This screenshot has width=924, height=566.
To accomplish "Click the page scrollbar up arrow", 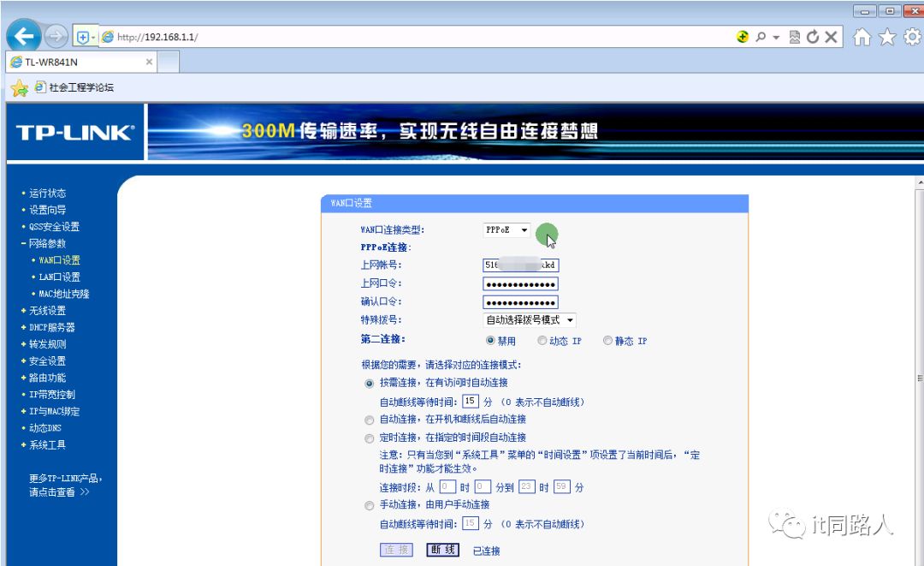I will click(920, 183).
